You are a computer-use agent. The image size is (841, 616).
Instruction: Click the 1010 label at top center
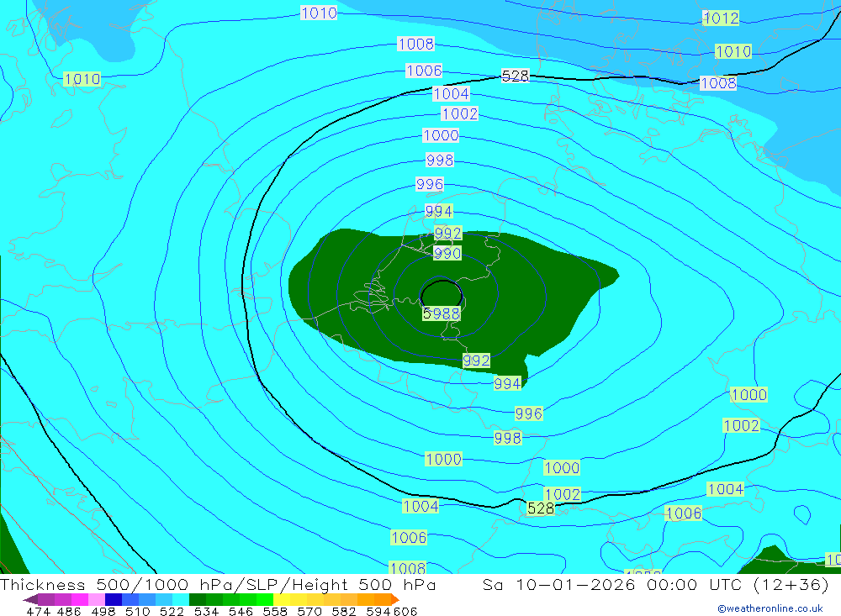coord(319,13)
